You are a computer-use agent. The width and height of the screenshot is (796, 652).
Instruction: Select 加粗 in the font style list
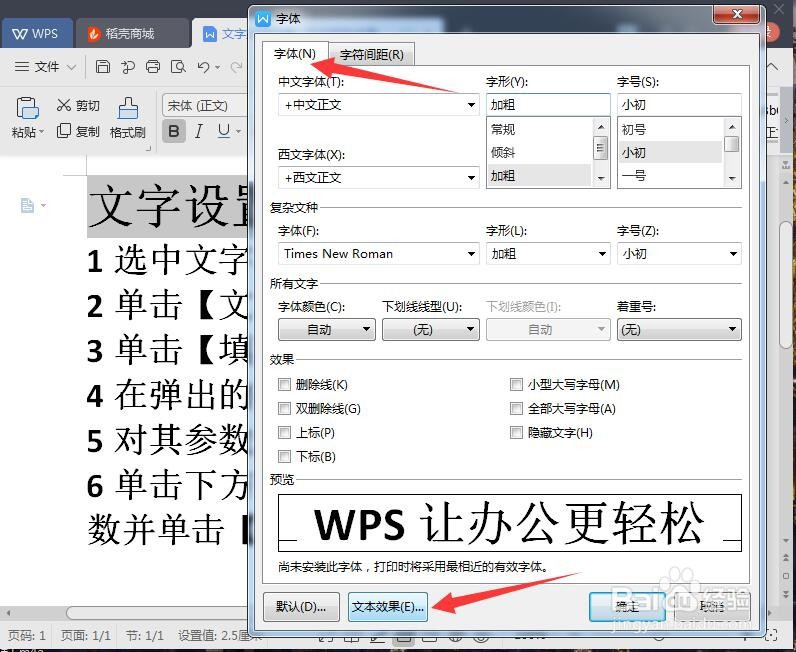540,176
